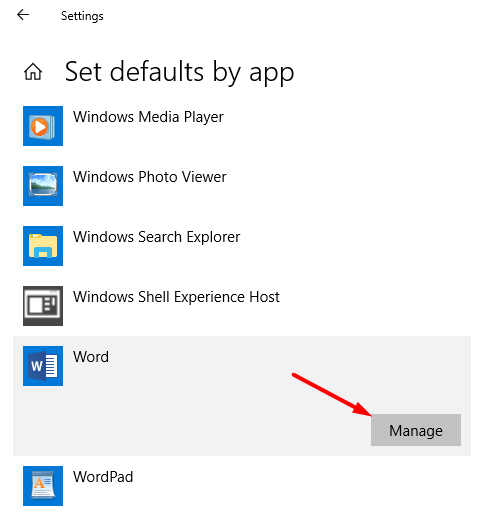Click the Windows Media Player icon
Image resolution: width=480 pixels, height=516 pixels.
point(43,126)
